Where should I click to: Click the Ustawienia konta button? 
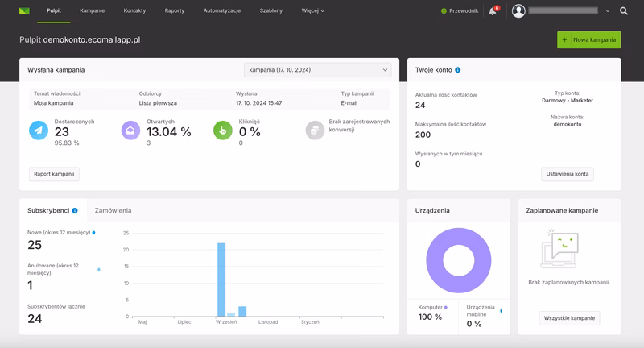click(567, 174)
